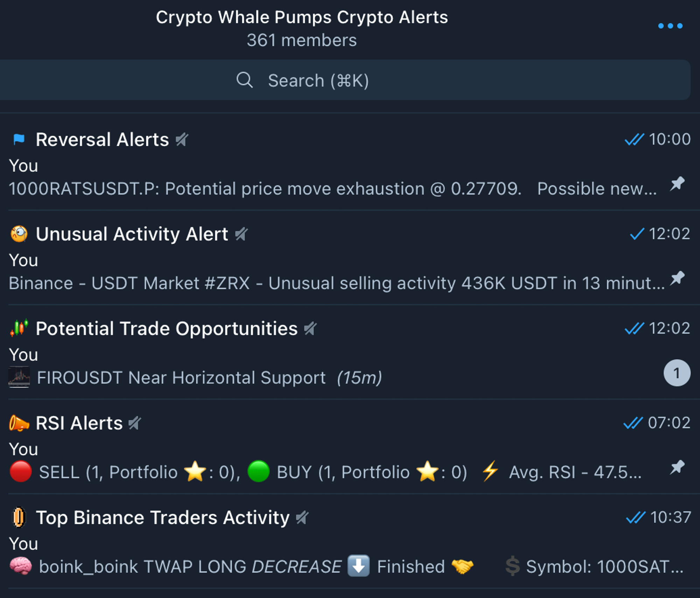Click the blue flag icon beside Reversal Alerts
The height and width of the screenshot is (598, 700).
[x=19, y=139]
